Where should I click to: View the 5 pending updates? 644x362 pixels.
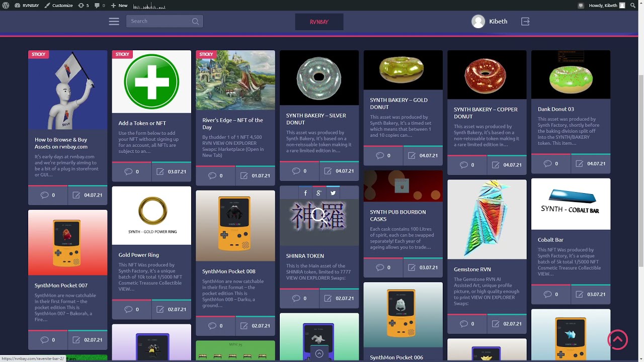pos(84,6)
